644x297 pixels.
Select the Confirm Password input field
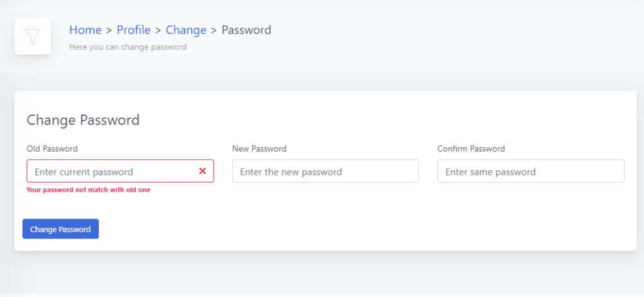pyautogui.click(x=531, y=171)
